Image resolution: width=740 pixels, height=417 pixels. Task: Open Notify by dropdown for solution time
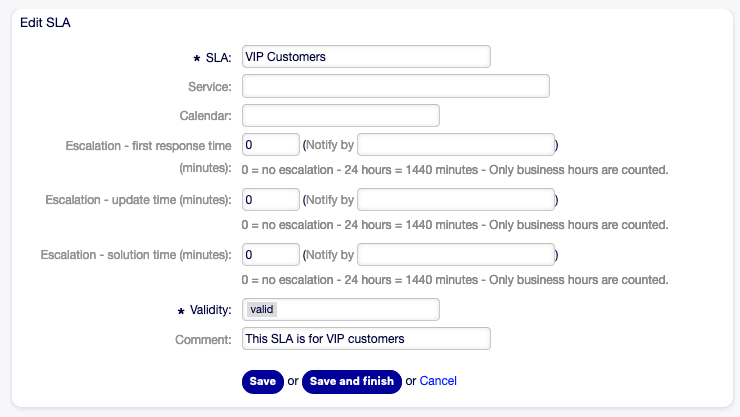click(456, 254)
